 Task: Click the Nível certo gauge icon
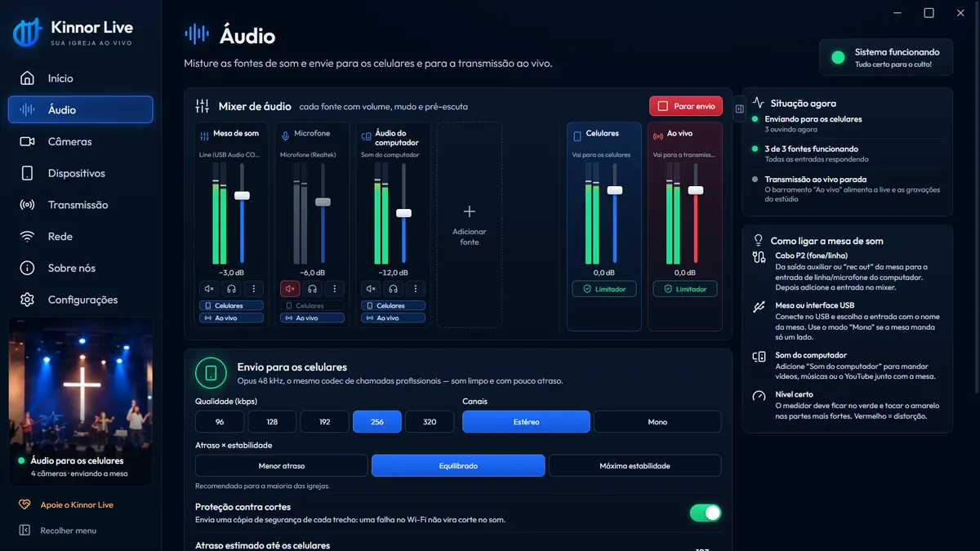759,396
